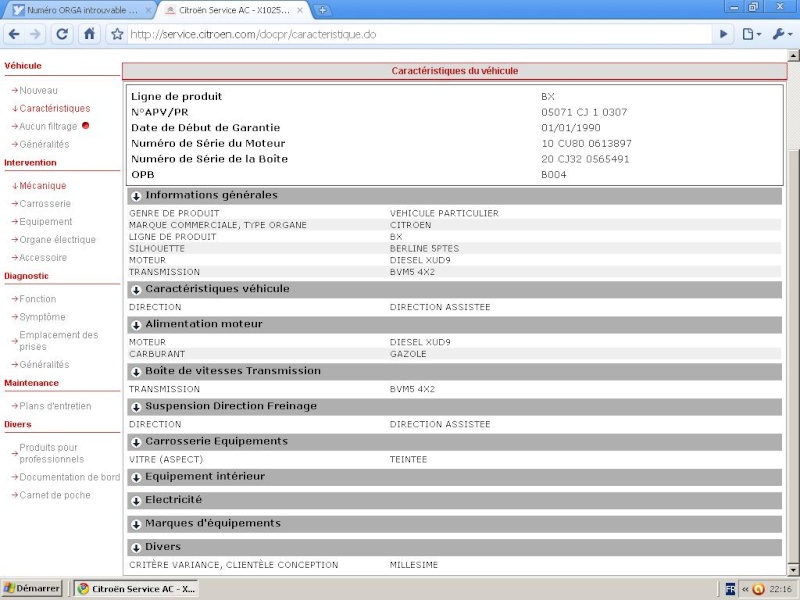
Task: Click red dot beside Aucun filtrage
Action: pos(85,125)
